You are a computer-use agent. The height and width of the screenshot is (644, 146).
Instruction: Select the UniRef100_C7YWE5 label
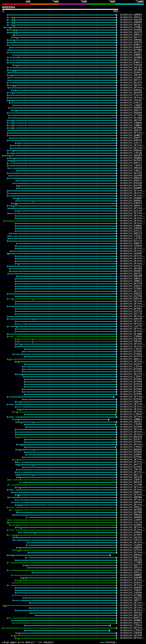(131, 562)
